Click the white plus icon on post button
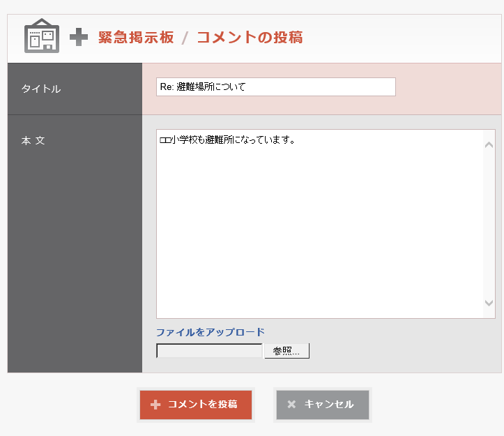This screenshot has width=504, height=436. coord(155,405)
